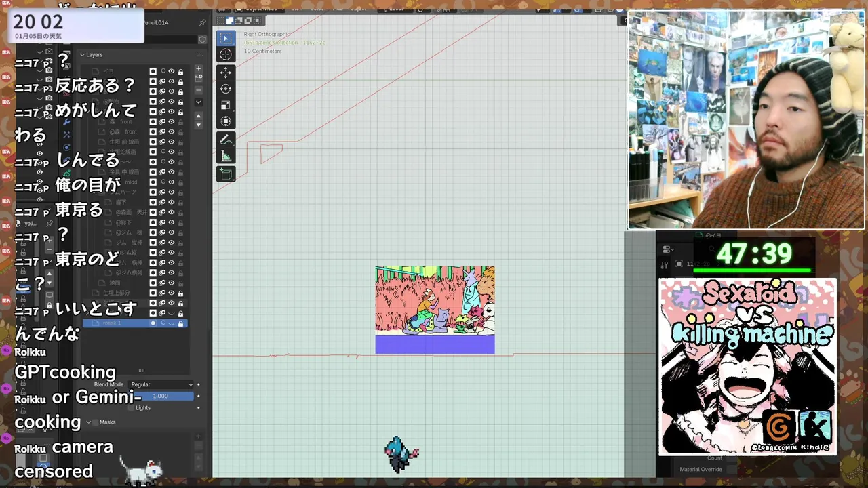This screenshot has height=488, width=868.
Task: Toggle visibility of the 生垣上部分 layer
Action: [172, 293]
